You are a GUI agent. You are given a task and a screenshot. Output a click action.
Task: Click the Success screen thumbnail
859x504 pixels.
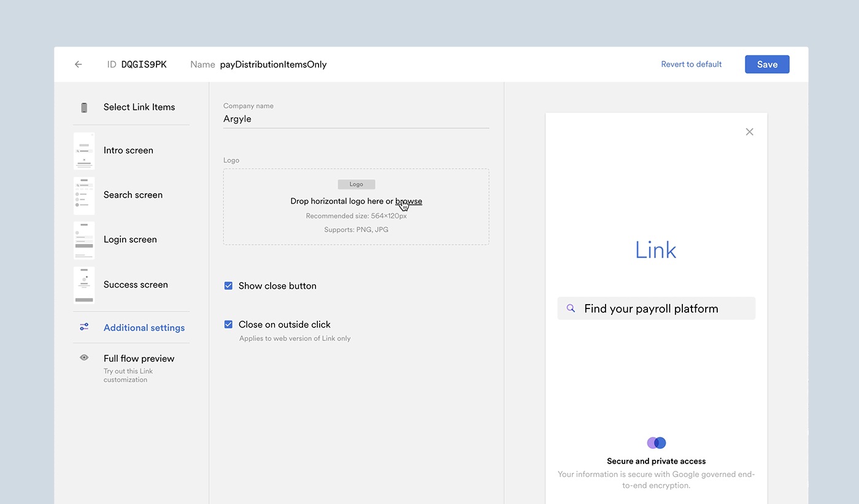pyautogui.click(x=84, y=285)
